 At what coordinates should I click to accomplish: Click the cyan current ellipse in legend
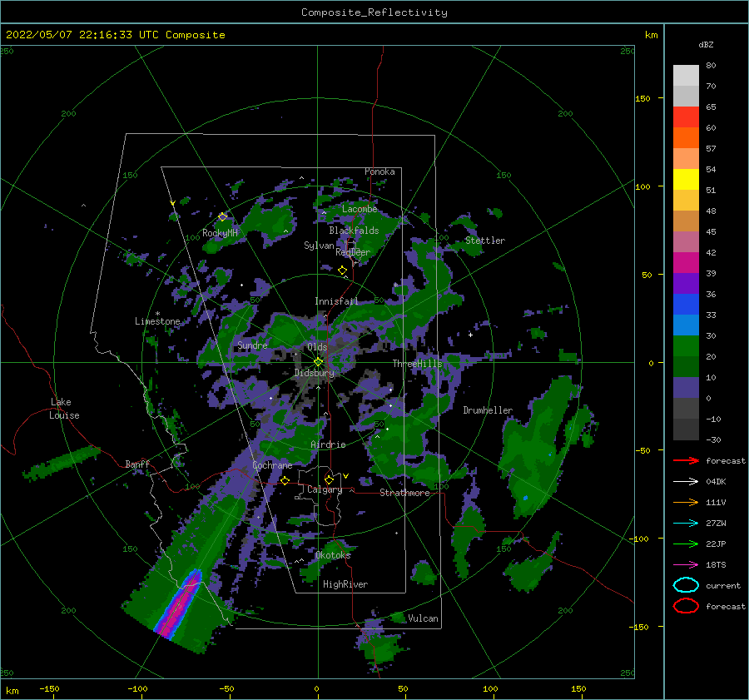[686, 585]
